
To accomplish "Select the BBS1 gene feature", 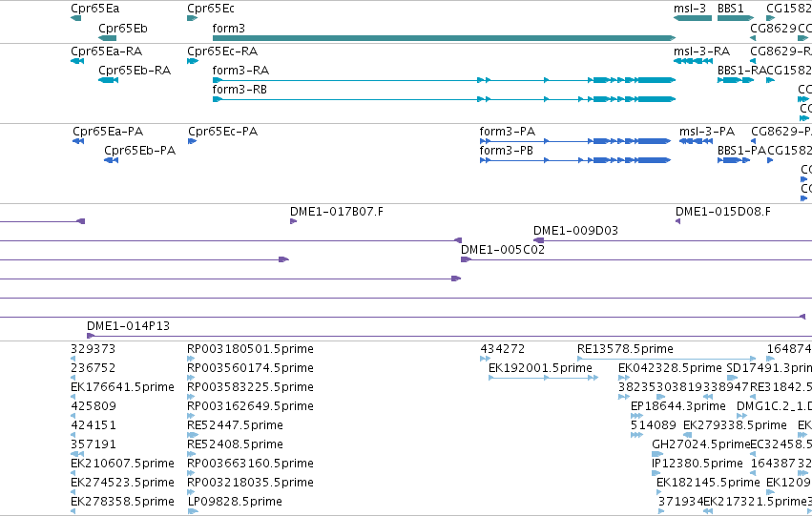I will (x=736, y=18).
